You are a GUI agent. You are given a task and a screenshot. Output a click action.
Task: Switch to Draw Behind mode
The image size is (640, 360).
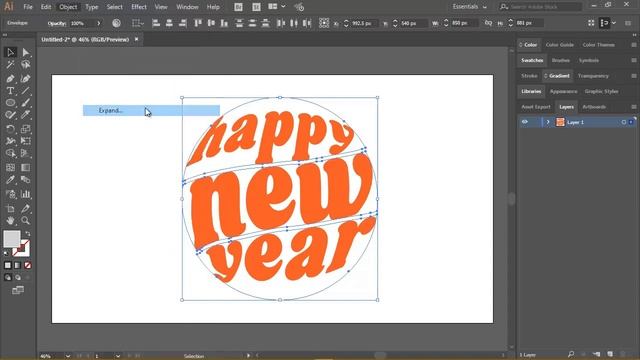(18, 278)
